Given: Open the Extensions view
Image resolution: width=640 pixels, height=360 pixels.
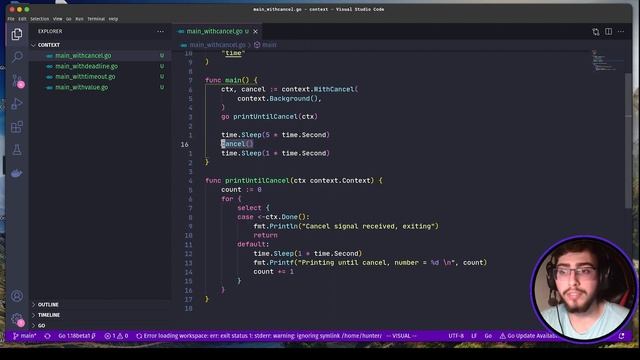Looking at the screenshot, I should (x=17, y=127).
